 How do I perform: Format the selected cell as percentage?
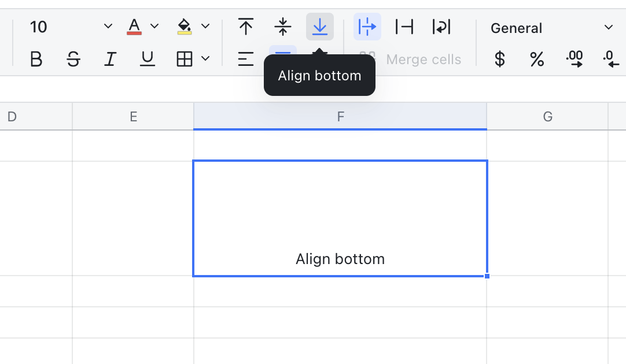pos(537,59)
